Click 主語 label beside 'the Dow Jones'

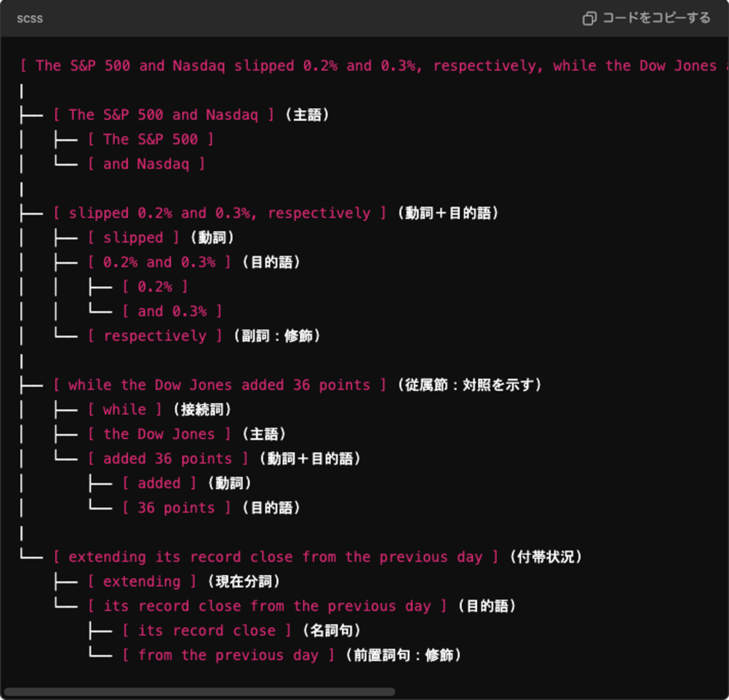coord(264,434)
